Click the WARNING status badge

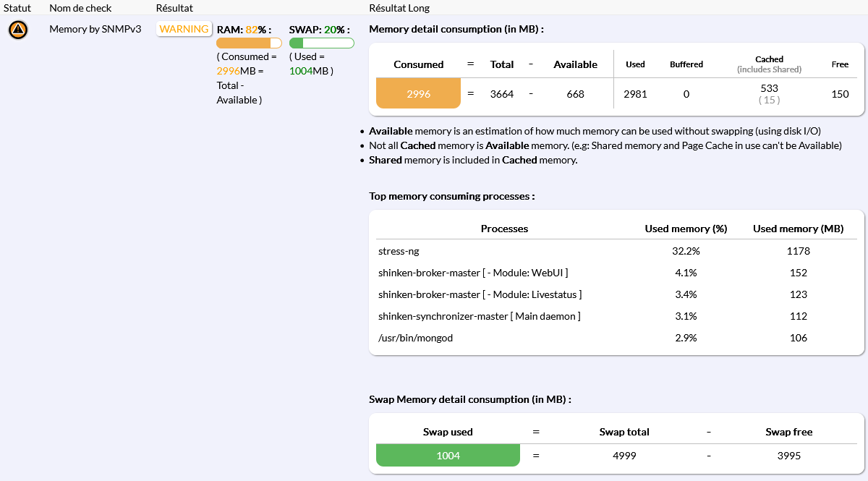tap(184, 30)
